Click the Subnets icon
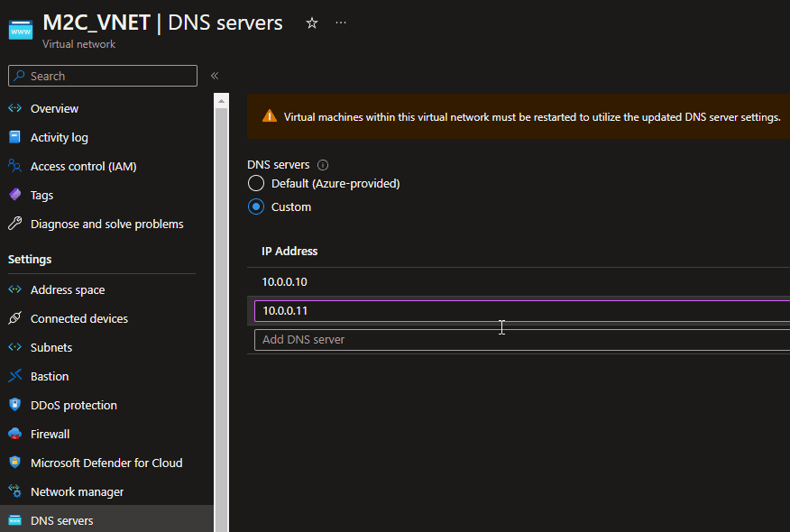790x532 pixels. (x=15, y=347)
